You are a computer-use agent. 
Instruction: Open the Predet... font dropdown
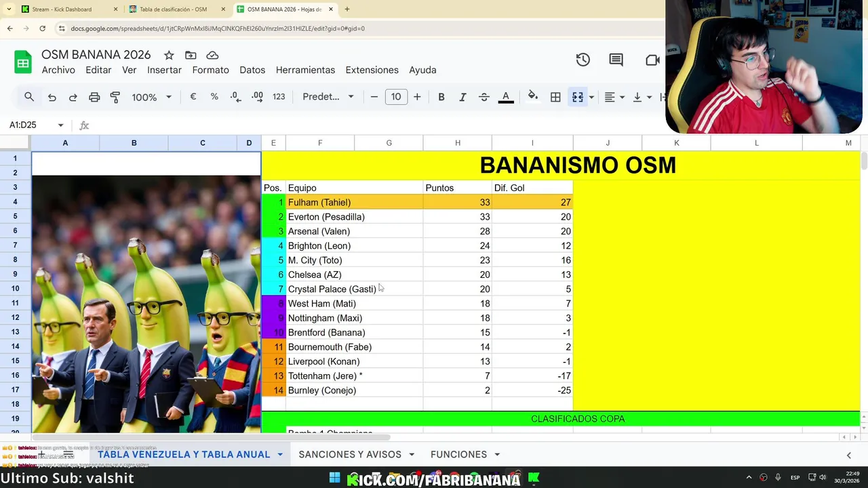[x=328, y=97]
